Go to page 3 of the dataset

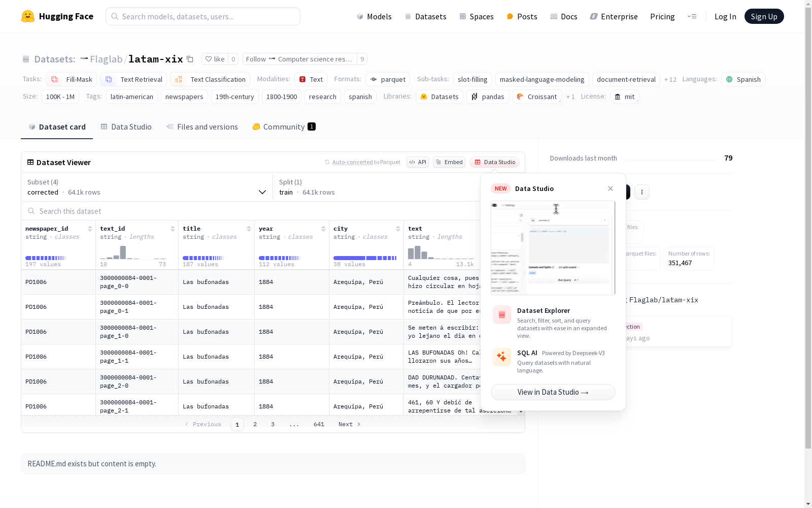click(x=273, y=424)
